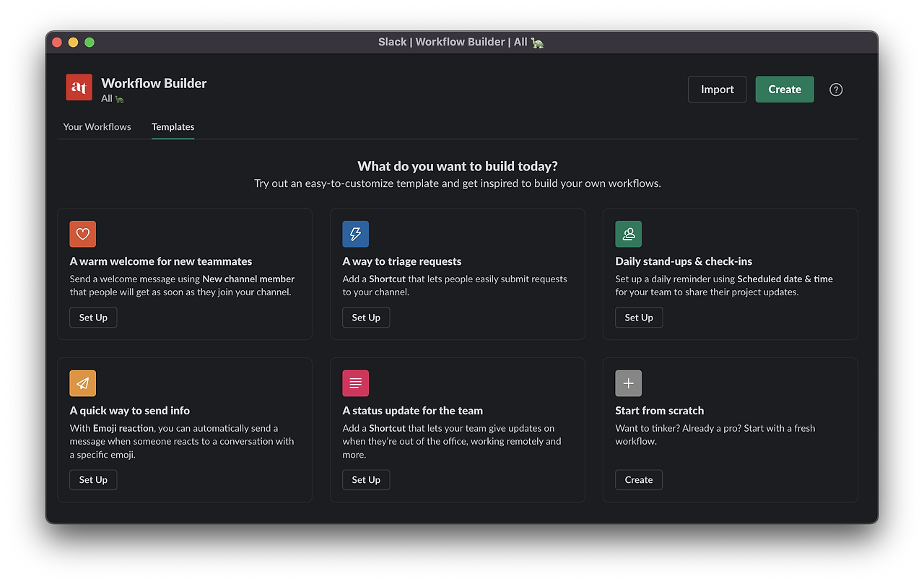Set Up daily stand-ups & check-ins template
Viewport: 924px width, 584px height.
[x=639, y=318]
